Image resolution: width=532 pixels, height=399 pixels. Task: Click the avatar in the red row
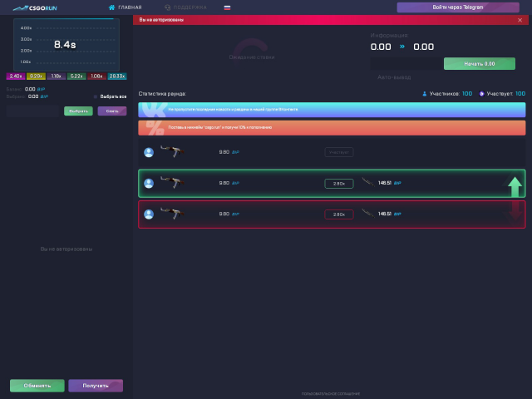coord(149,214)
